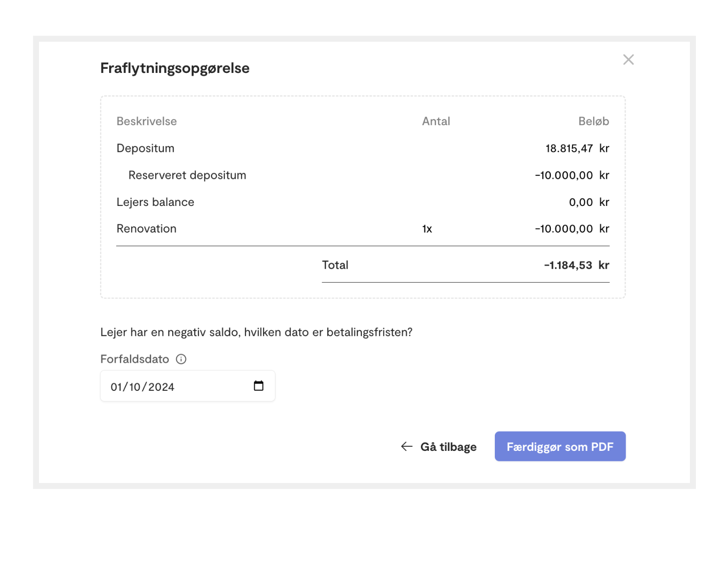
Task: Click the Fraflytningsopgørelse dialog title
Action: tap(175, 68)
